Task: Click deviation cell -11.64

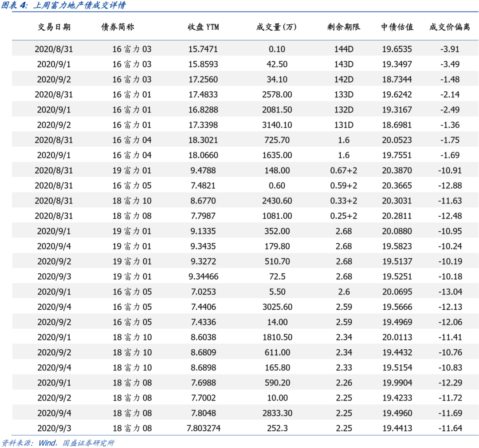Action: [x=450, y=429]
